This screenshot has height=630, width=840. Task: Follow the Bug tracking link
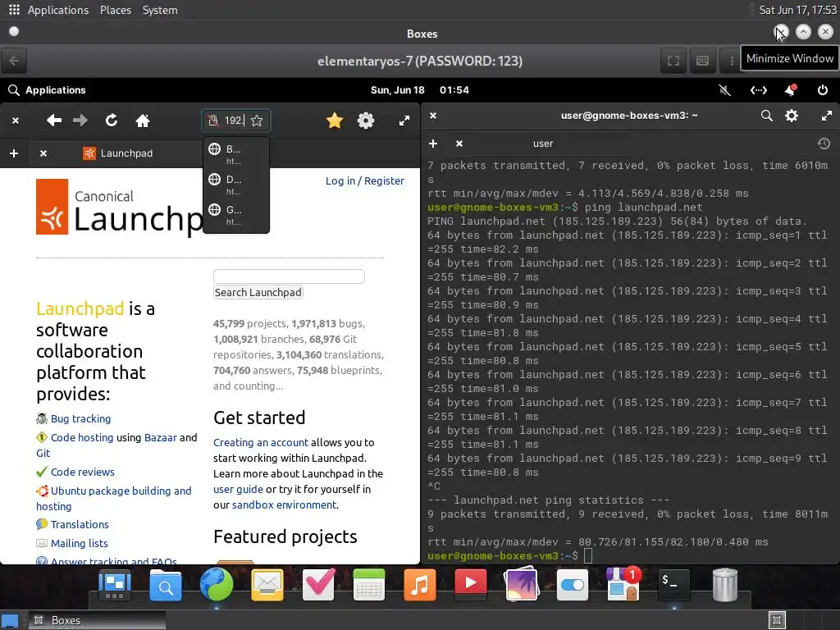coord(81,419)
